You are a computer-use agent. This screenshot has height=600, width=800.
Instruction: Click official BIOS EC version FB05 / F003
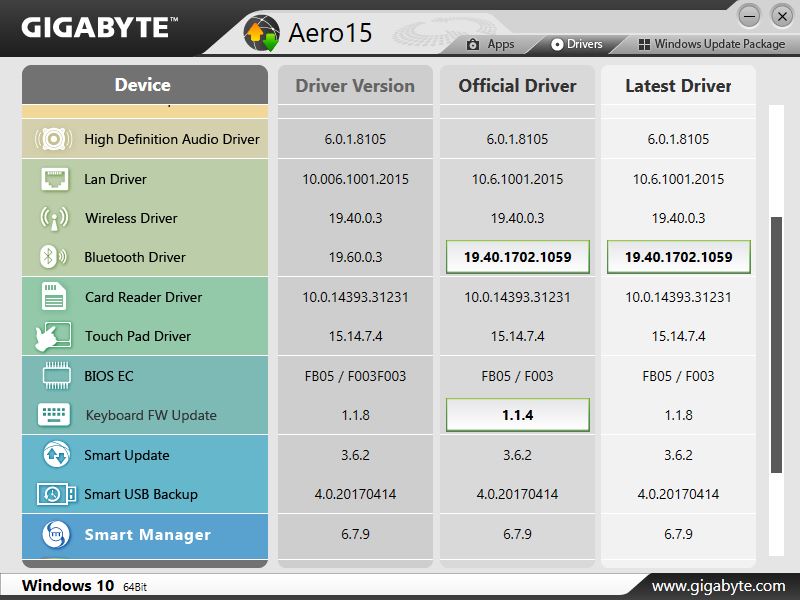(x=517, y=377)
